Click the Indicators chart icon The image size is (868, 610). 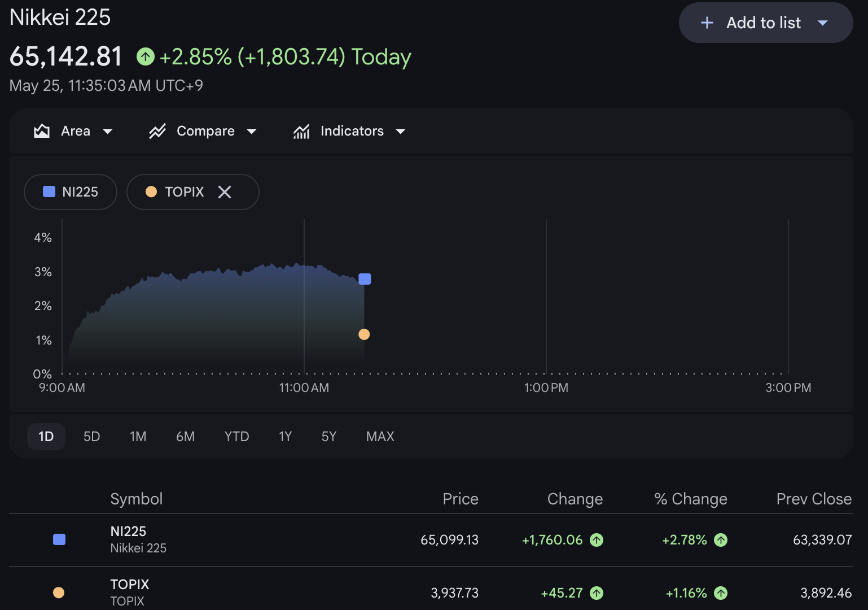(x=301, y=131)
